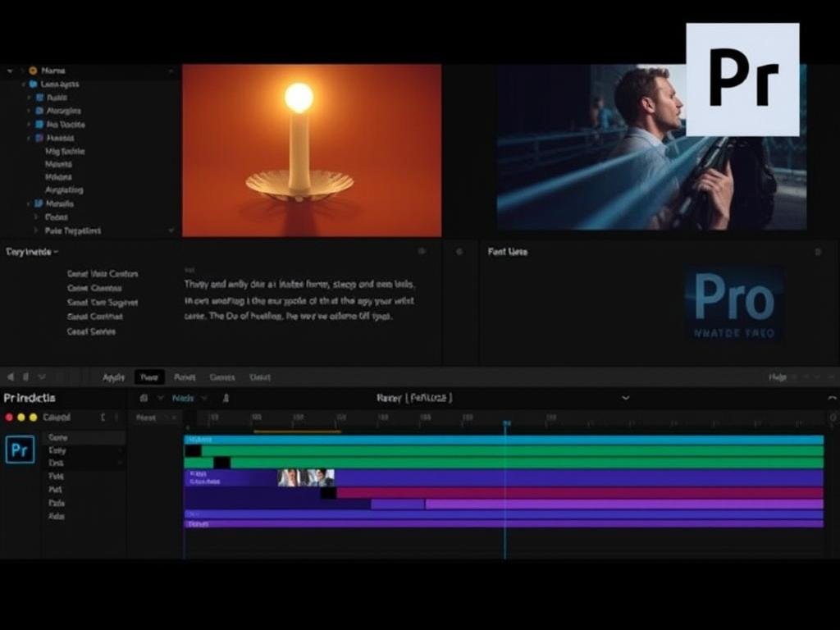This screenshot has width=840, height=630.
Task: Click the Help label at toolbar right
Action: [778, 377]
